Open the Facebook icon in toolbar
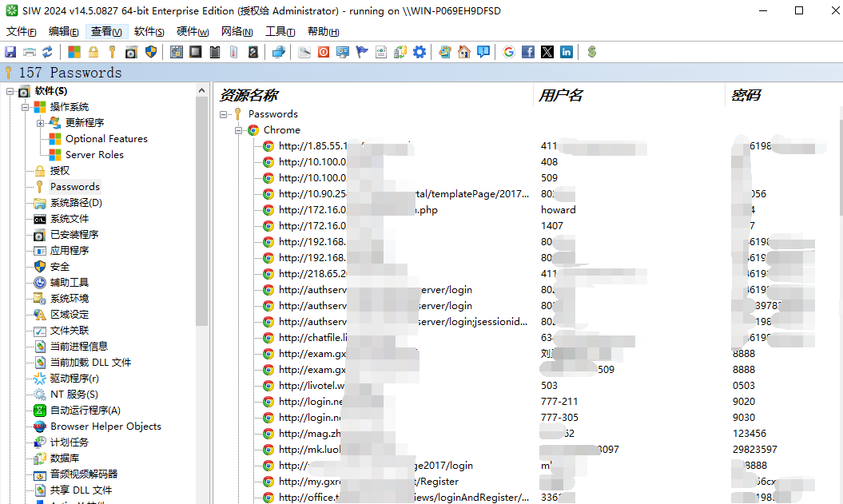The height and width of the screenshot is (504, 843). (x=528, y=52)
